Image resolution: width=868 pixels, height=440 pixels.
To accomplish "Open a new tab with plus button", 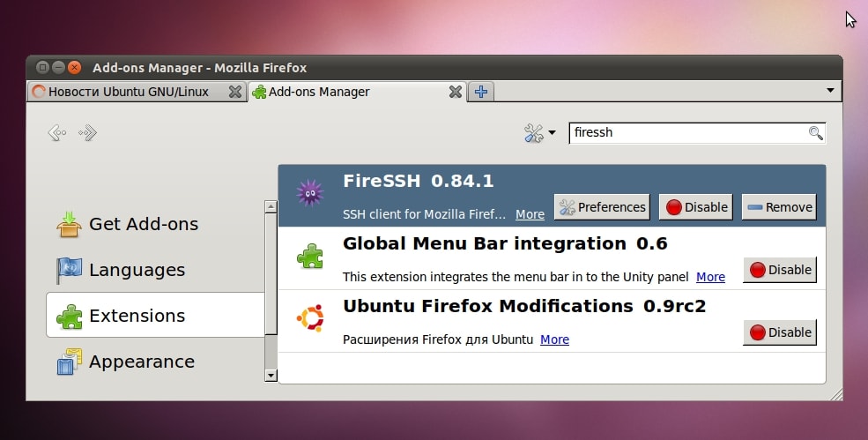I will click(x=481, y=92).
